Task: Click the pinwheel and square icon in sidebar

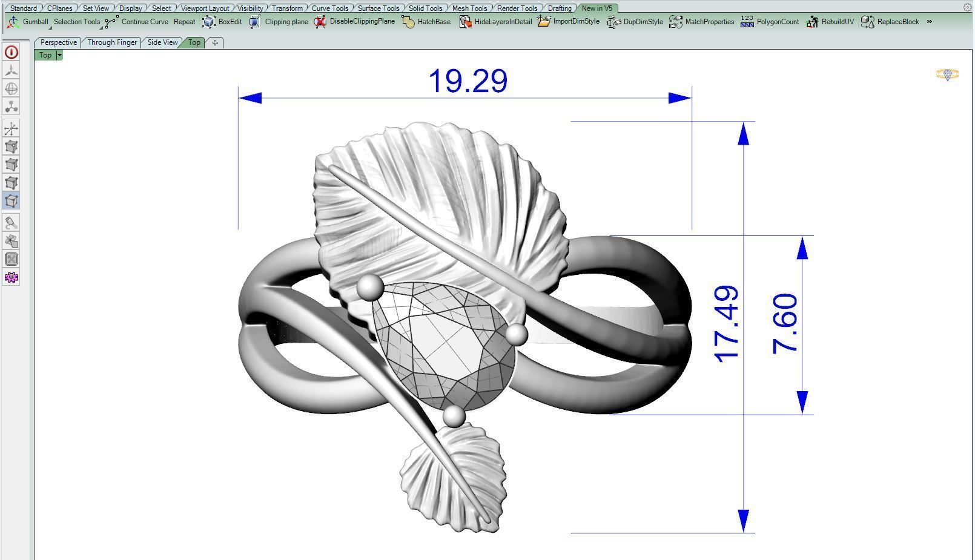Action: (x=11, y=241)
